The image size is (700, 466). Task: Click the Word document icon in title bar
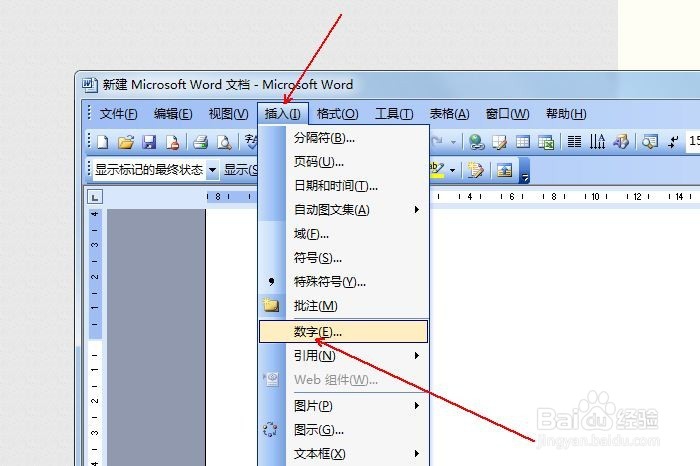coord(90,84)
